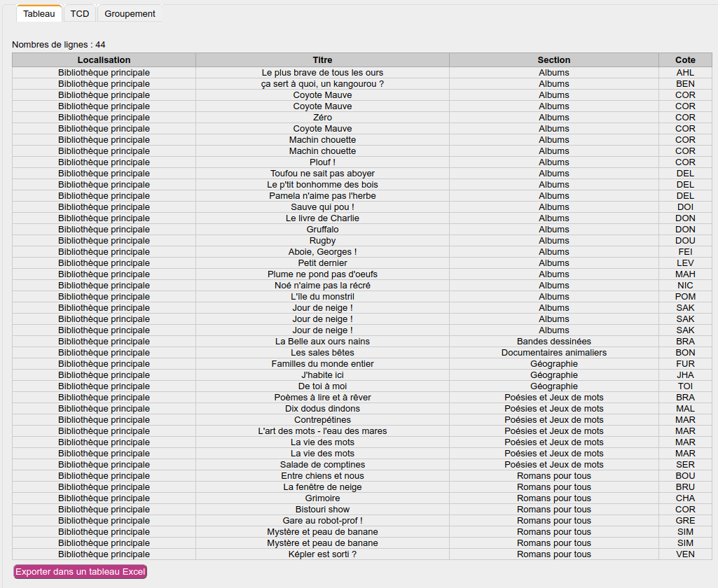Image resolution: width=718 pixels, height=588 pixels.
Task: Click Exporter dans un tableau Excel
Action: [79, 571]
